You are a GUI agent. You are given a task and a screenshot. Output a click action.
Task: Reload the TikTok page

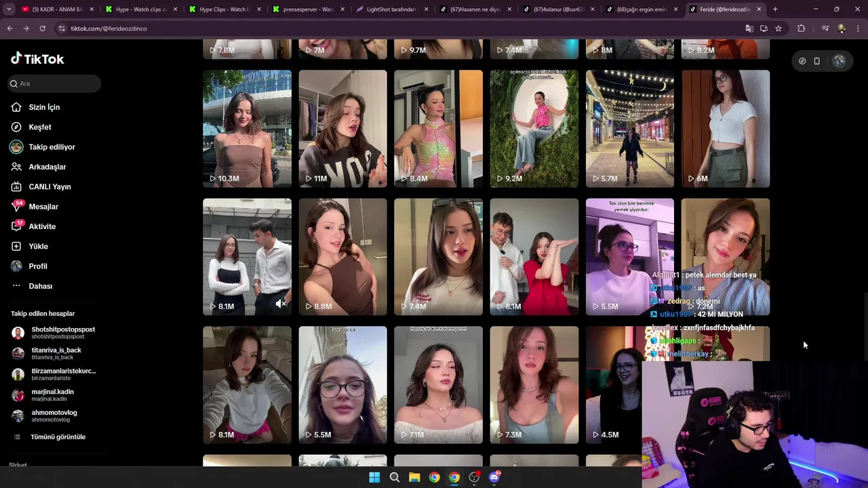(42, 28)
